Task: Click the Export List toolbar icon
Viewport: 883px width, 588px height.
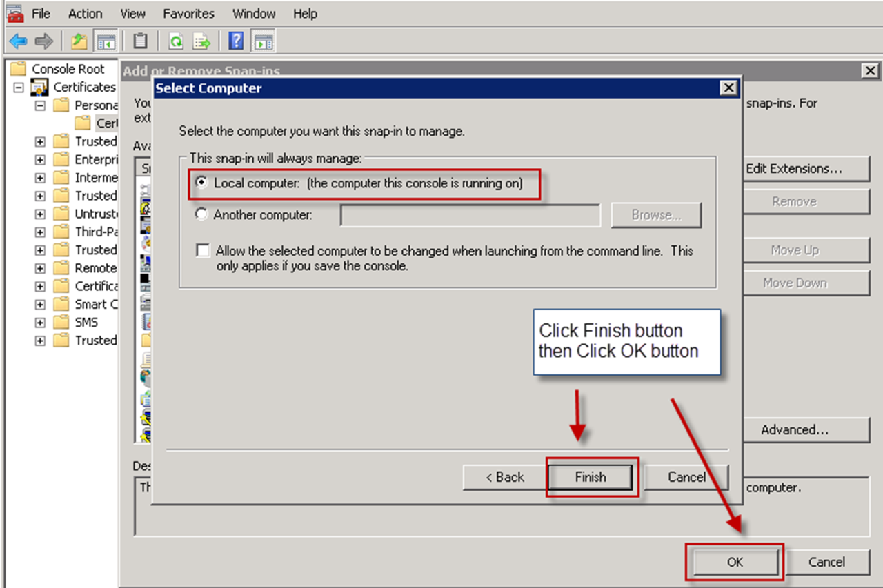Action: 201,41
